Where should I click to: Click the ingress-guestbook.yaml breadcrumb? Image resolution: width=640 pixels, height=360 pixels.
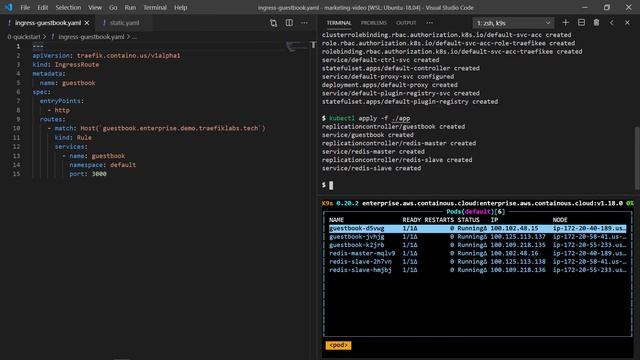point(91,37)
